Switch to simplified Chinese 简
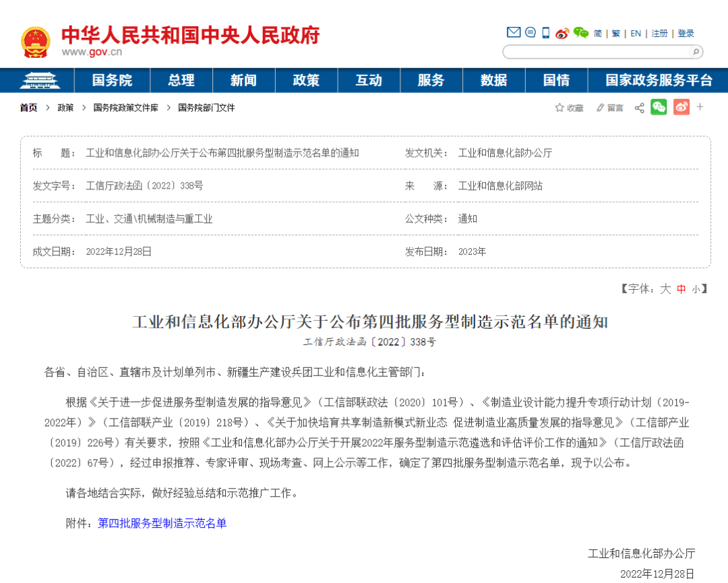Screen dimensions: 728x583 (597, 34)
